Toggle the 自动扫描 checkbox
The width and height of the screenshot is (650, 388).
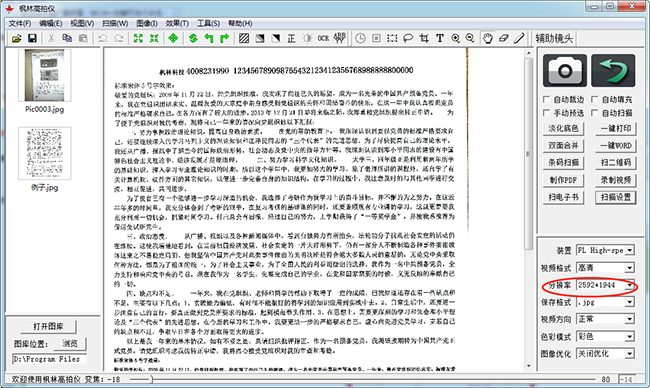click(594, 113)
